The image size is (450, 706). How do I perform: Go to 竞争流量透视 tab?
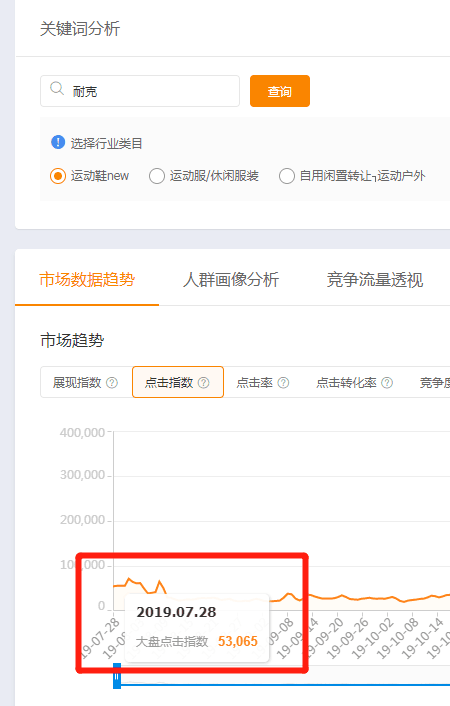(375, 280)
